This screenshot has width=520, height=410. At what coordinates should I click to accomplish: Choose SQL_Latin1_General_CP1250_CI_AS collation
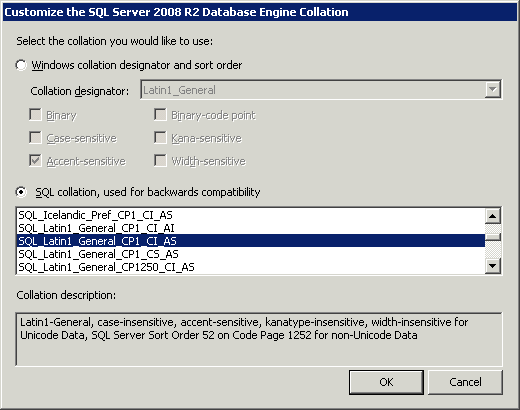(x=251, y=267)
